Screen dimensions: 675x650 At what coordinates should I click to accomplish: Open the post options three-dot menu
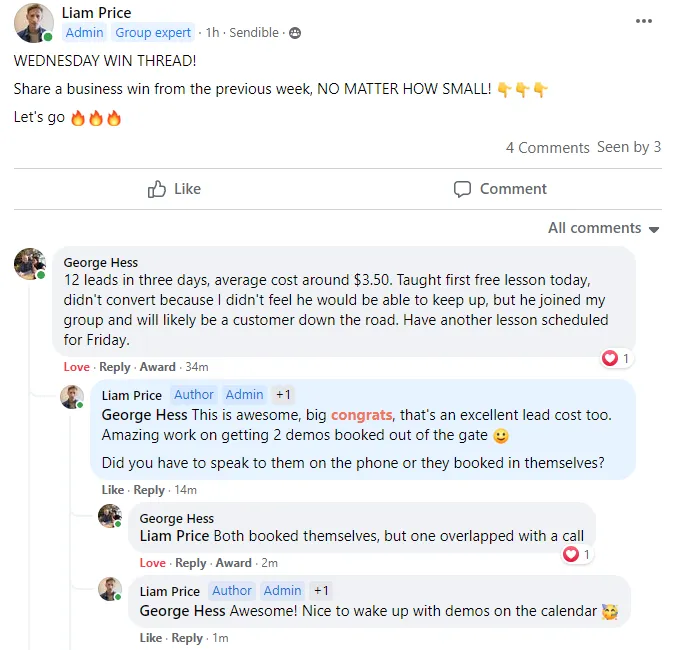point(645,20)
